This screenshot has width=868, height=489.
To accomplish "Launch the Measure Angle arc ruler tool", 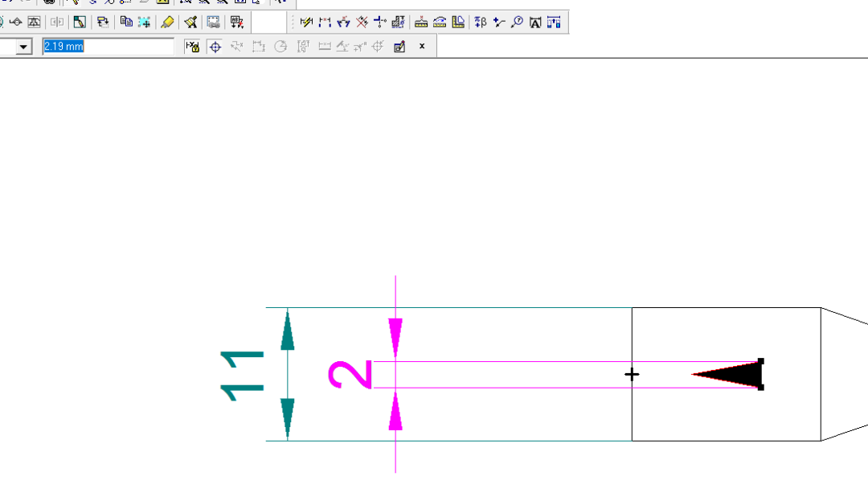I will (440, 23).
